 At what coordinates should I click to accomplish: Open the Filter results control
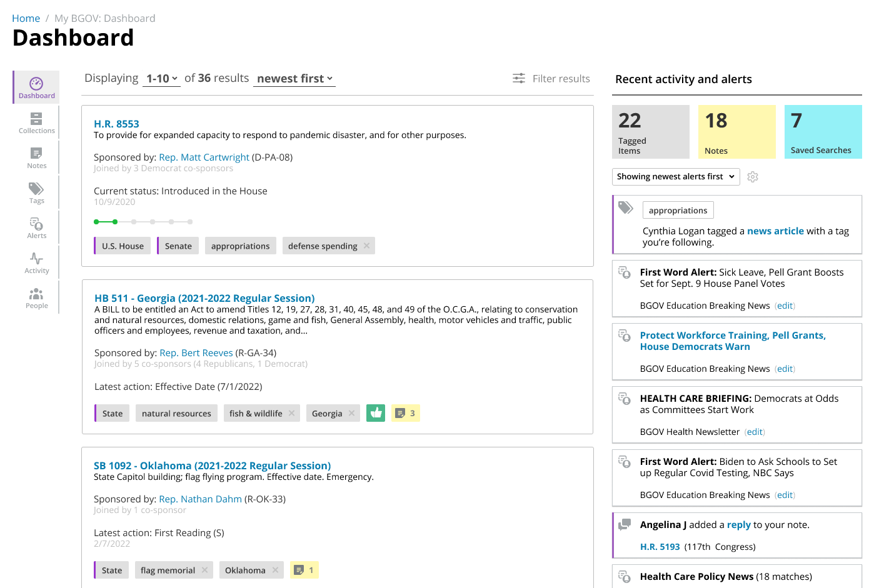point(551,78)
